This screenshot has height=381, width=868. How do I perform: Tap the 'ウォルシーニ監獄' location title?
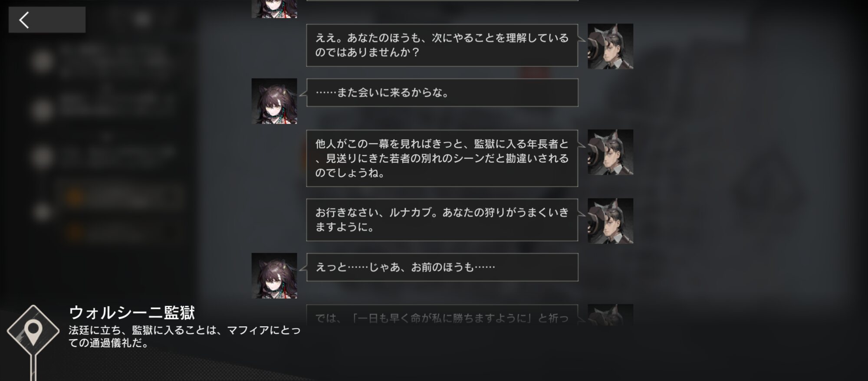132,312
